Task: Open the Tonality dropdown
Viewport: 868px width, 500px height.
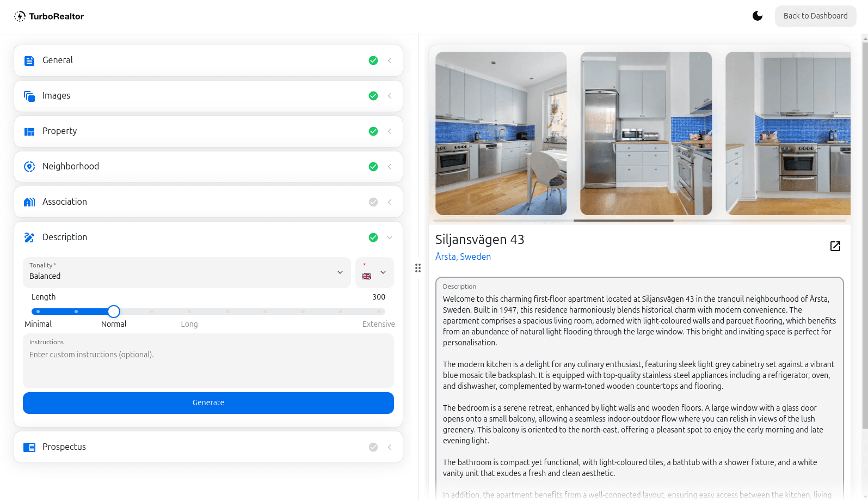Action: [x=187, y=272]
